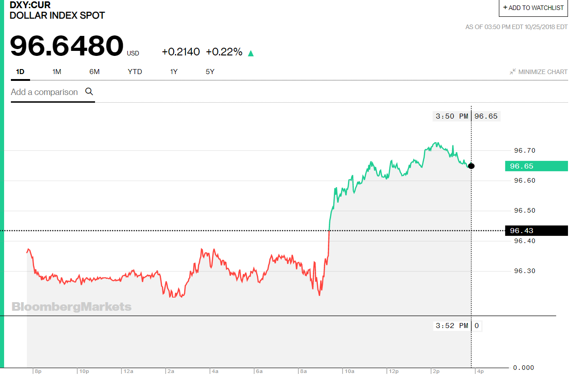Click the 3:52 PM volume tooltip label
588x383 pixels.
pos(451,325)
